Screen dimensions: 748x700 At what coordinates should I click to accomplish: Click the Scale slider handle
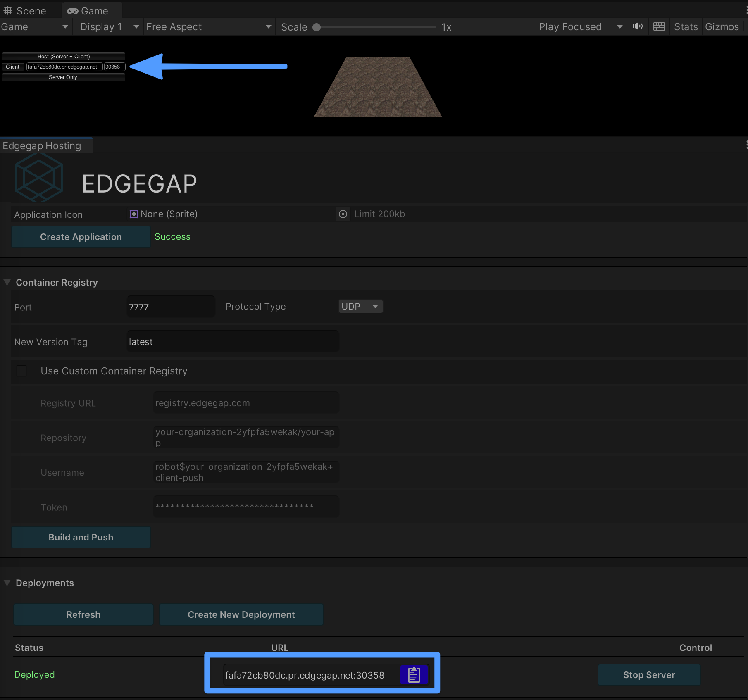(x=317, y=27)
